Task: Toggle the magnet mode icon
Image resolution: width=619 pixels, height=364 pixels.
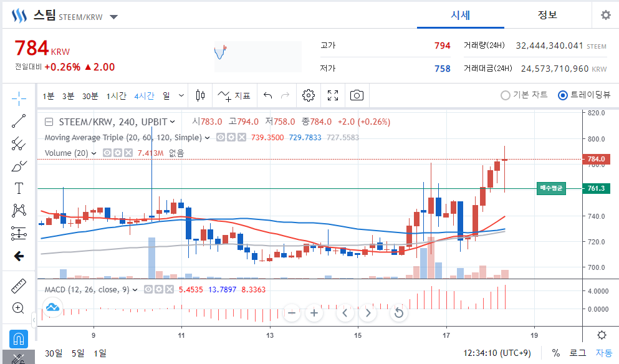Action: point(19,338)
